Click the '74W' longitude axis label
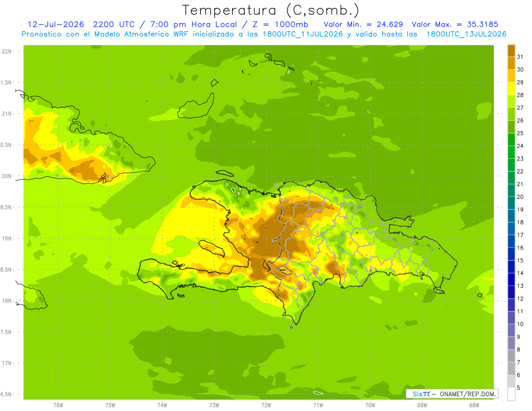Image resolution: width=532 pixels, height=411 pixels. [162, 405]
